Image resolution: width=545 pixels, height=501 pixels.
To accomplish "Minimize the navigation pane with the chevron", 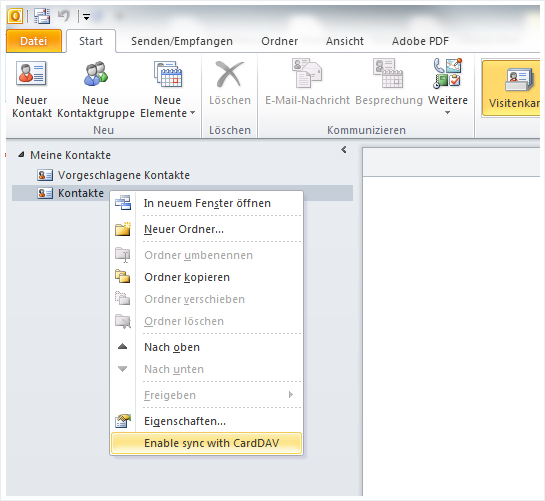I will point(344,150).
